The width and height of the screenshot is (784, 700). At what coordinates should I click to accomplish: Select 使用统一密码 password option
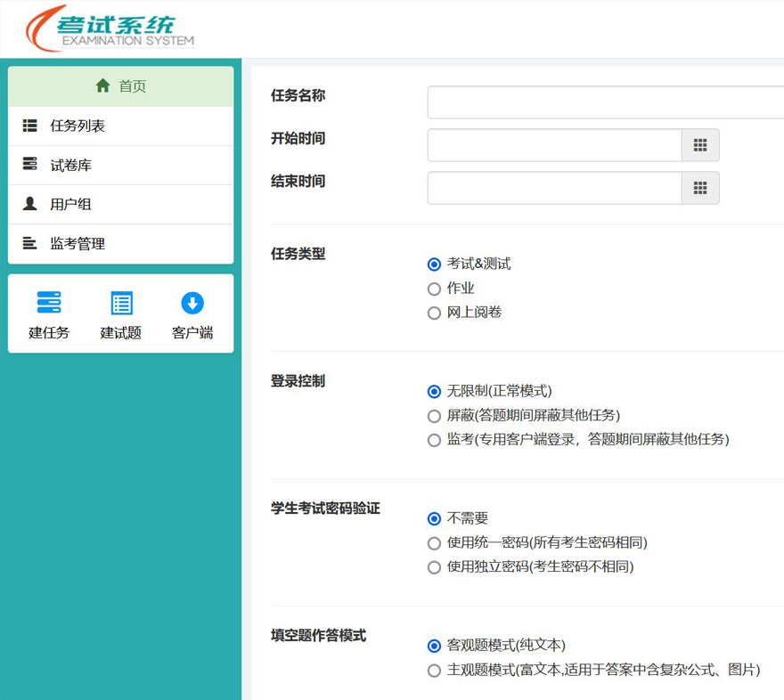click(x=435, y=543)
